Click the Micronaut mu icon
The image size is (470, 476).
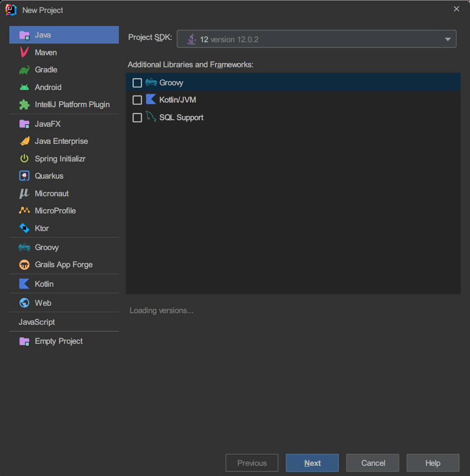(24, 193)
